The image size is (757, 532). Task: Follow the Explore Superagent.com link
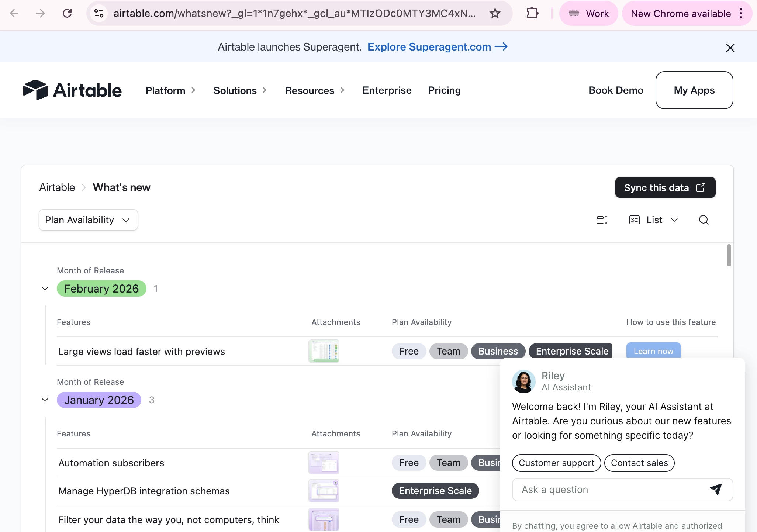437,47
